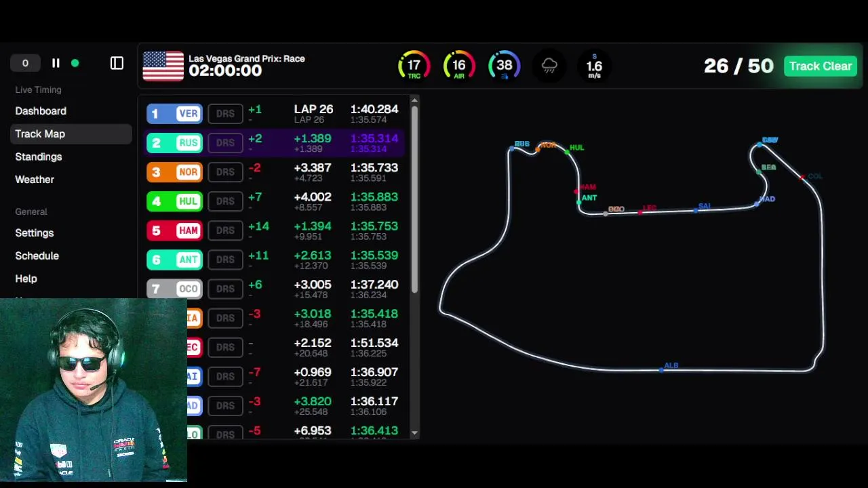Select the ANT driver tag in position 6
The height and width of the screenshot is (488, 868).
174,260
